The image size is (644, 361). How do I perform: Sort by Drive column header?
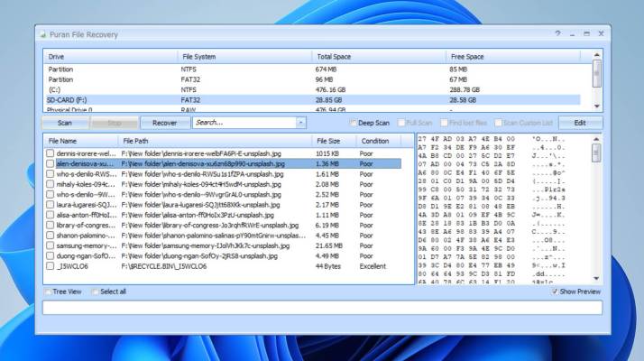(110, 57)
